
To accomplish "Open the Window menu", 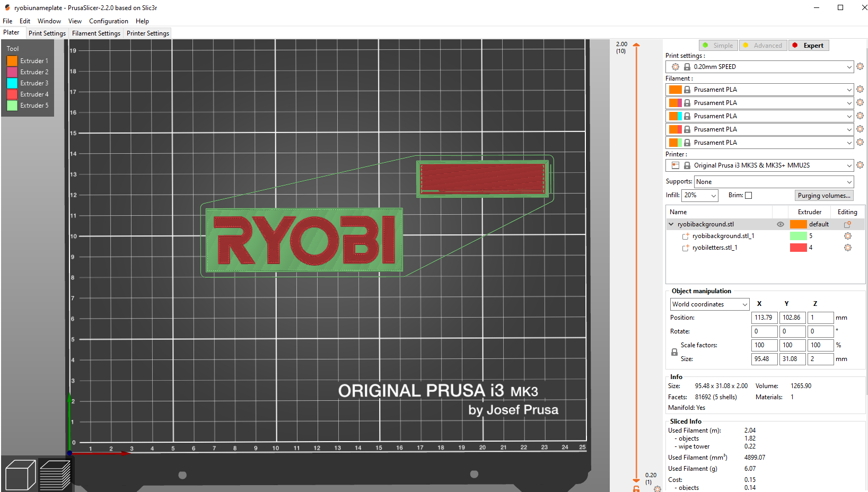I will tap(49, 21).
